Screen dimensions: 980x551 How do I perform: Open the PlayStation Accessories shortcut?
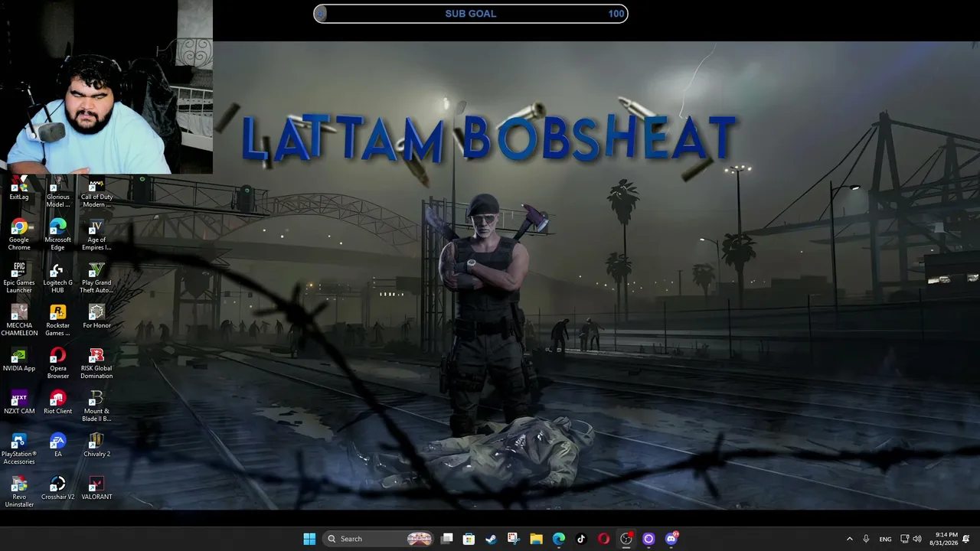pos(19,449)
